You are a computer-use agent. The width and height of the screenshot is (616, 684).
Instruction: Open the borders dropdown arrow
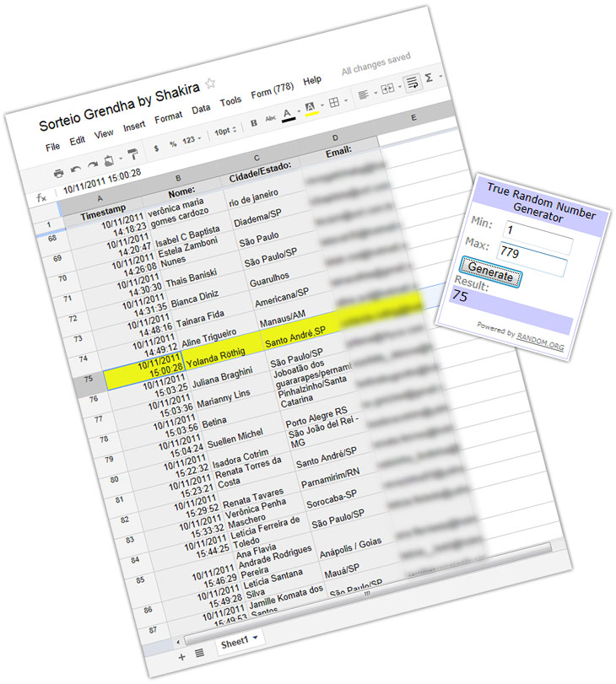pyautogui.click(x=346, y=100)
